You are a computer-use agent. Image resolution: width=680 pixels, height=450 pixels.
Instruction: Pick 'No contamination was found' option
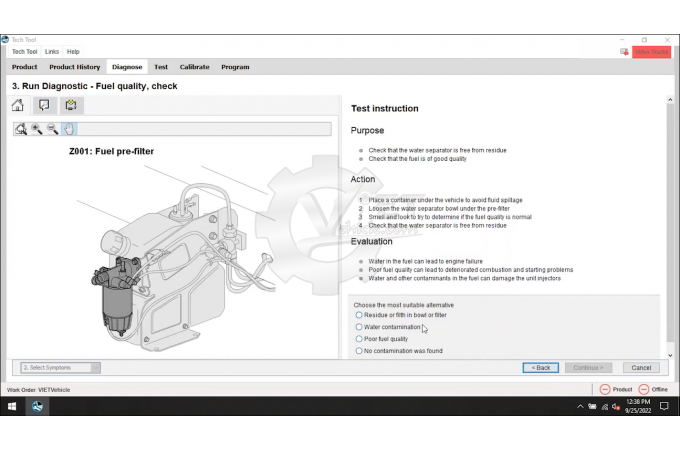(360, 351)
